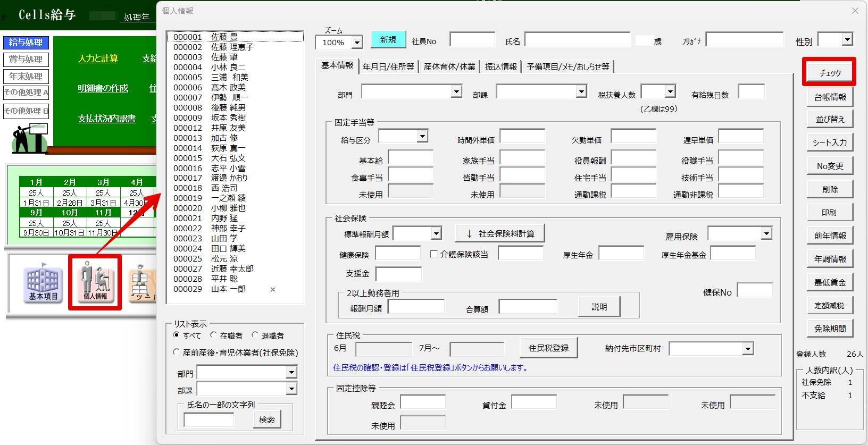Click the 検索 button
Image resolution: width=868 pixels, height=445 pixels.
[x=266, y=419]
